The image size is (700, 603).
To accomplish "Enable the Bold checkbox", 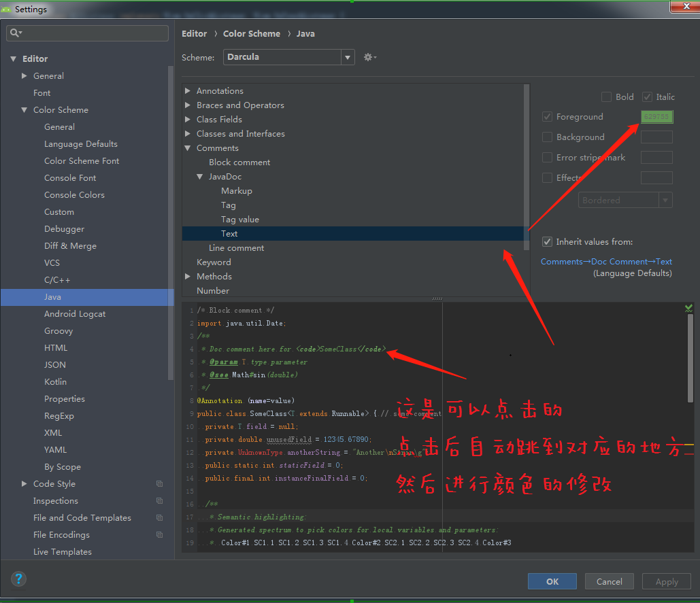I will pyautogui.click(x=606, y=97).
